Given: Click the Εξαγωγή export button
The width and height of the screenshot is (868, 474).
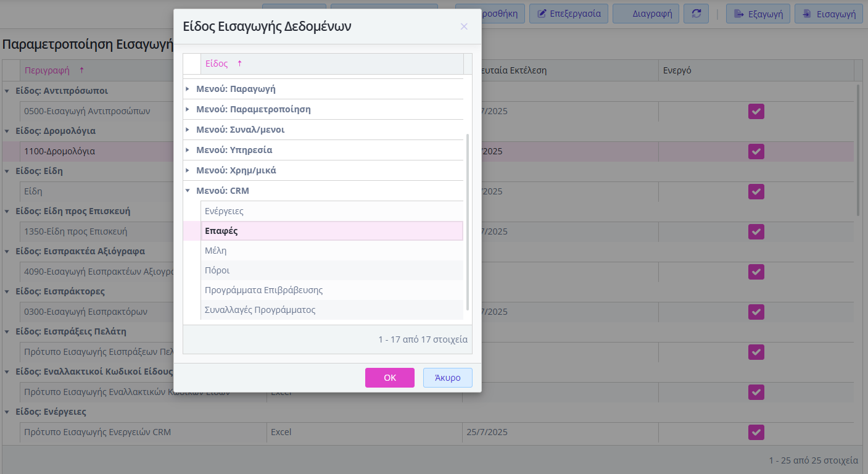Looking at the screenshot, I should pos(758,14).
